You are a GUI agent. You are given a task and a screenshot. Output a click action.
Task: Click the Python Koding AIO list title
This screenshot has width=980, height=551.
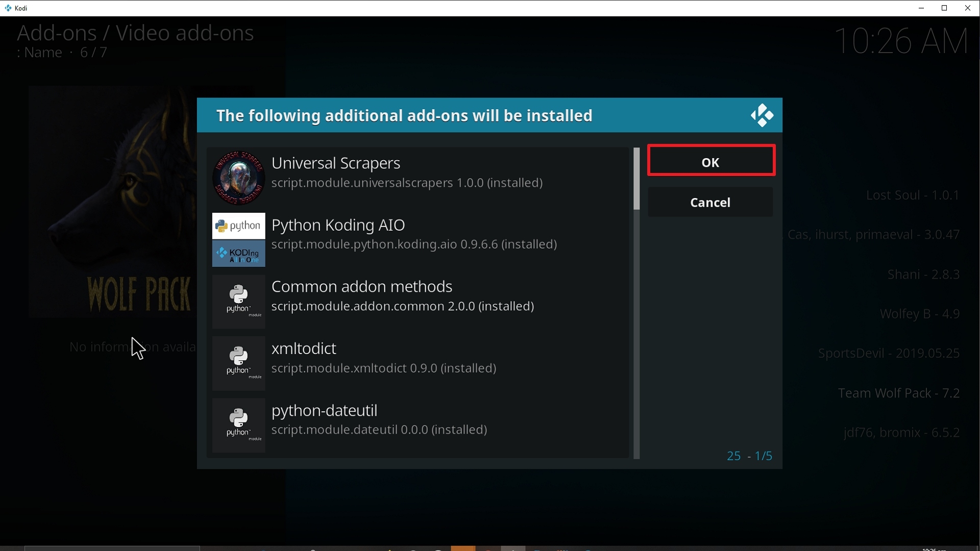338,225
